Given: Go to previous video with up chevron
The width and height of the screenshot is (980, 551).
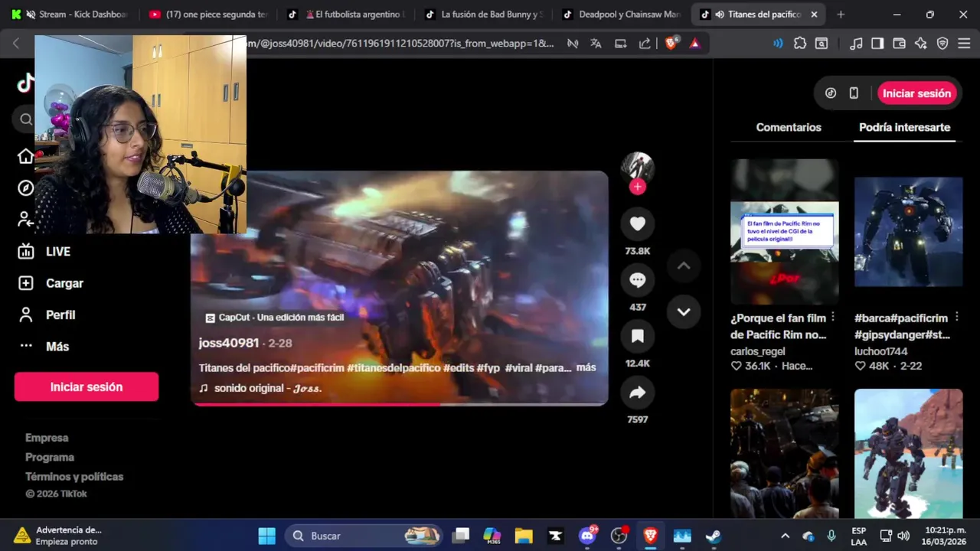Looking at the screenshot, I should click(x=684, y=266).
